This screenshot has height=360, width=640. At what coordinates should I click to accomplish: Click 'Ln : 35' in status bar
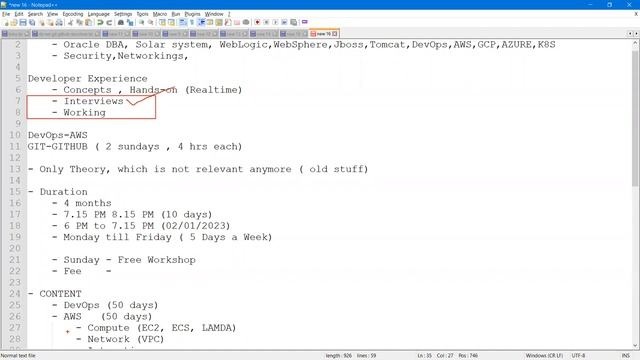(x=424, y=356)
